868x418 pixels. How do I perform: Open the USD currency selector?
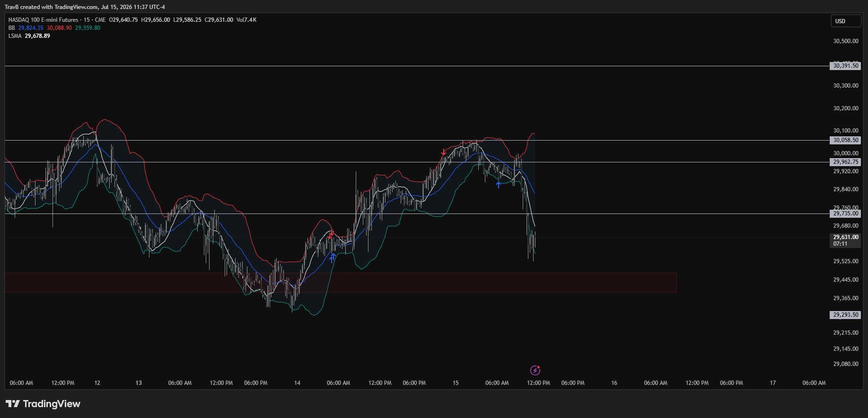(x=846, y=21)
